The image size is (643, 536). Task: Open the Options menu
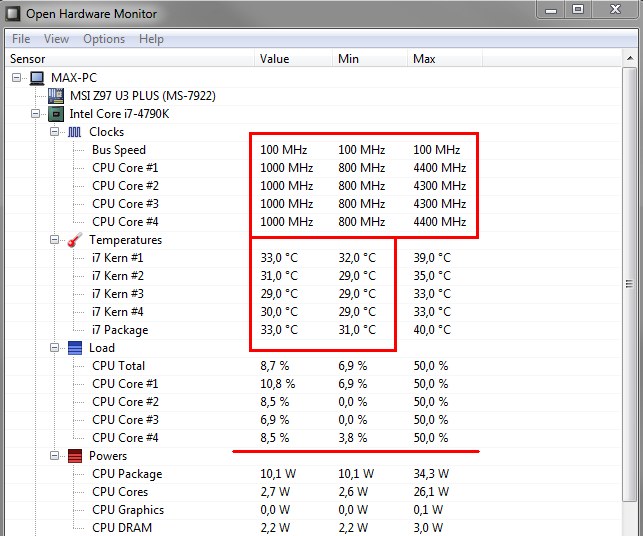click(x=104, y=39)
